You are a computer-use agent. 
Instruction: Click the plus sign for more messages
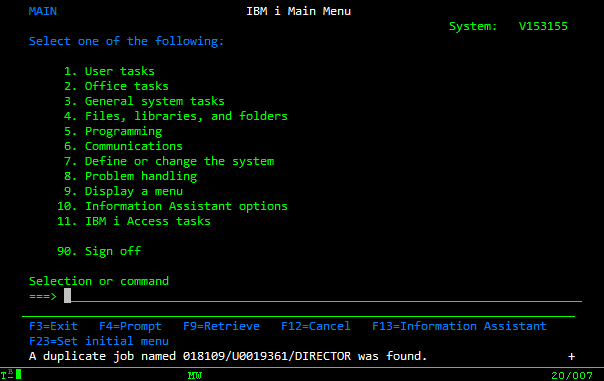(572, 357)
